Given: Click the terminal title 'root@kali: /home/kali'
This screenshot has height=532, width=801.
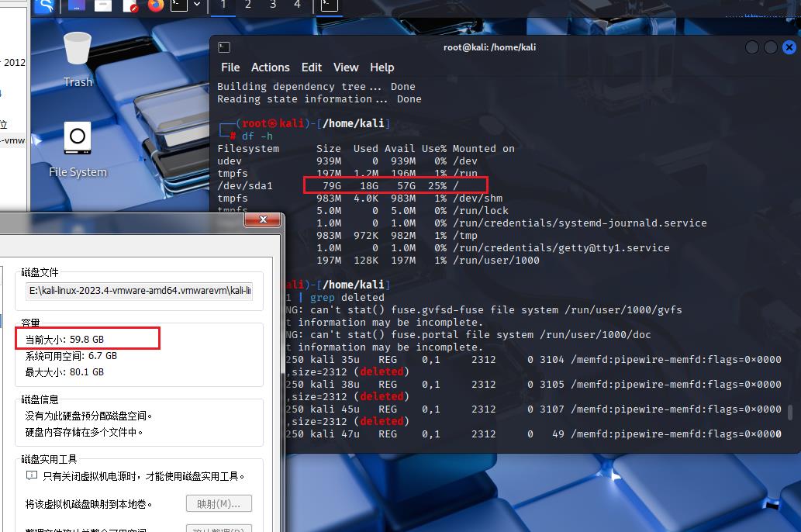Looking at the screenshot, I should pyautogui.click(x=489, y=47).
